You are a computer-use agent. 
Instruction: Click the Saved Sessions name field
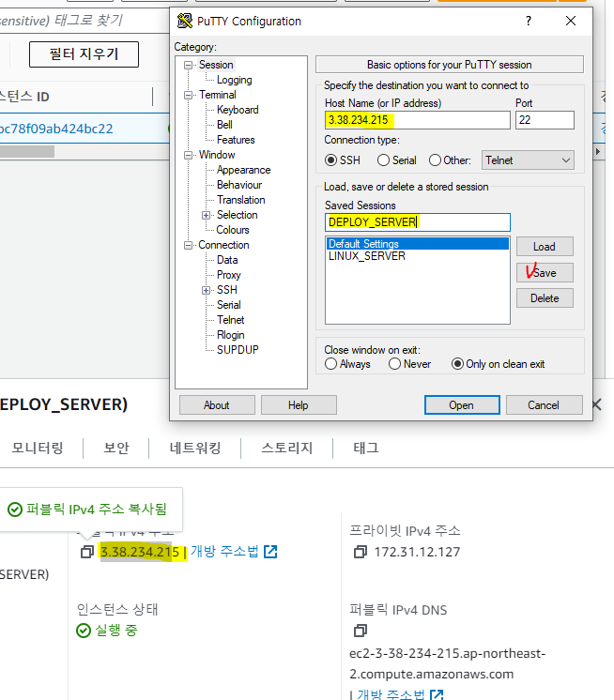tap(417, 222)
